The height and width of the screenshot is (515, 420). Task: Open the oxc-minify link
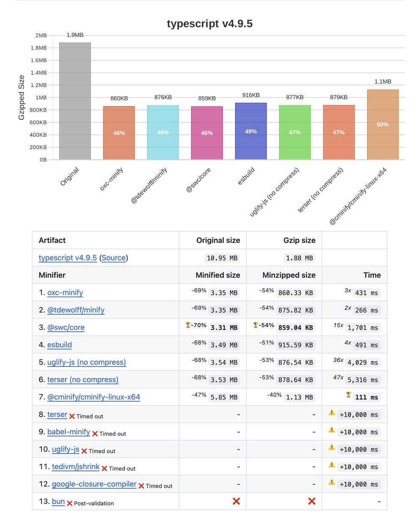coord(65,292)
